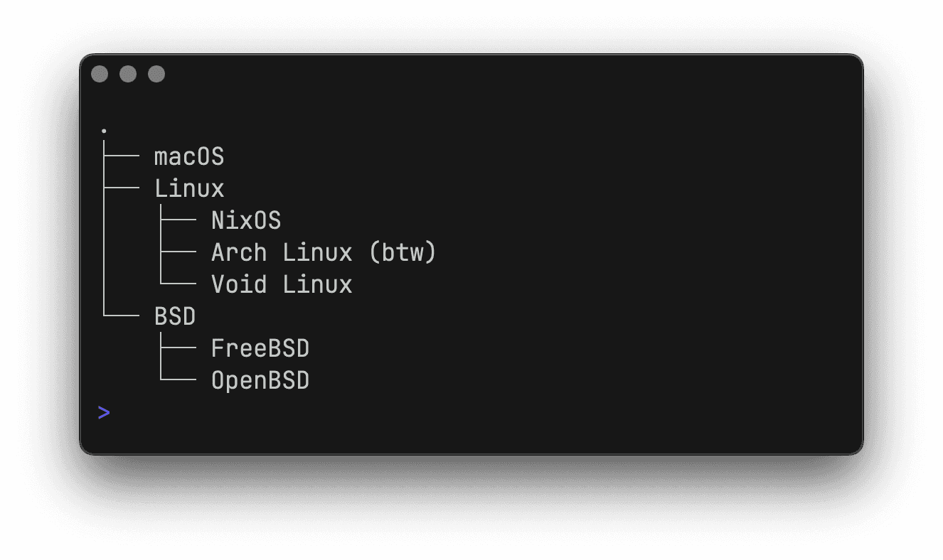The width and height of the screenshot is (943, 560).
Task: Click the third gray maximize dot
Action: click(156, 74)
